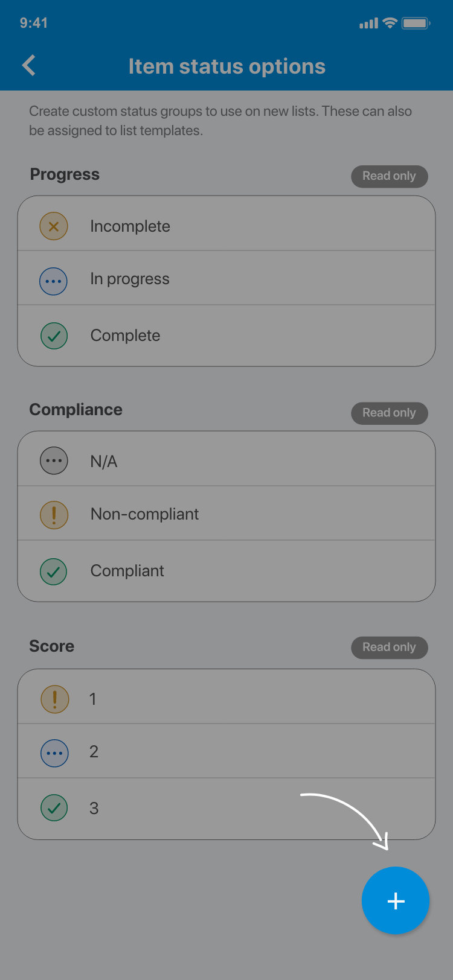Tap the orange exclamation Non-compliant icon
This screenshot has height=980, width=453.
coord(54,515)
